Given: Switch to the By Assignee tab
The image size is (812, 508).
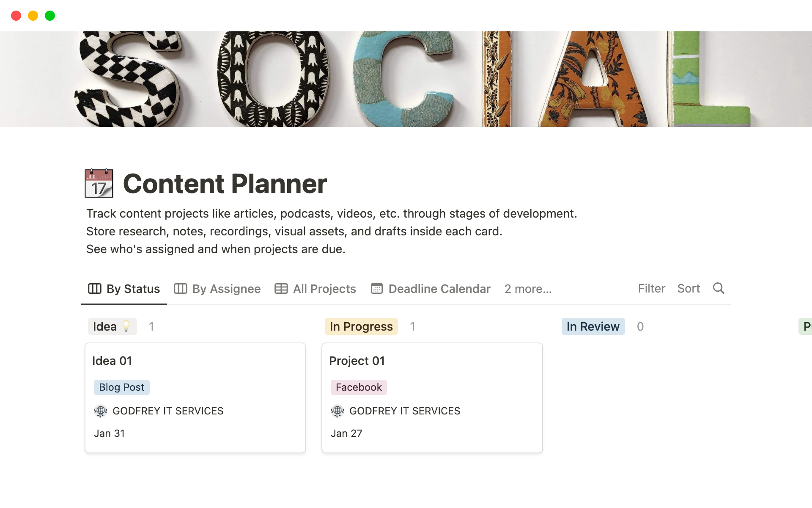Looking at the screenshot, I should click(218, 288).
